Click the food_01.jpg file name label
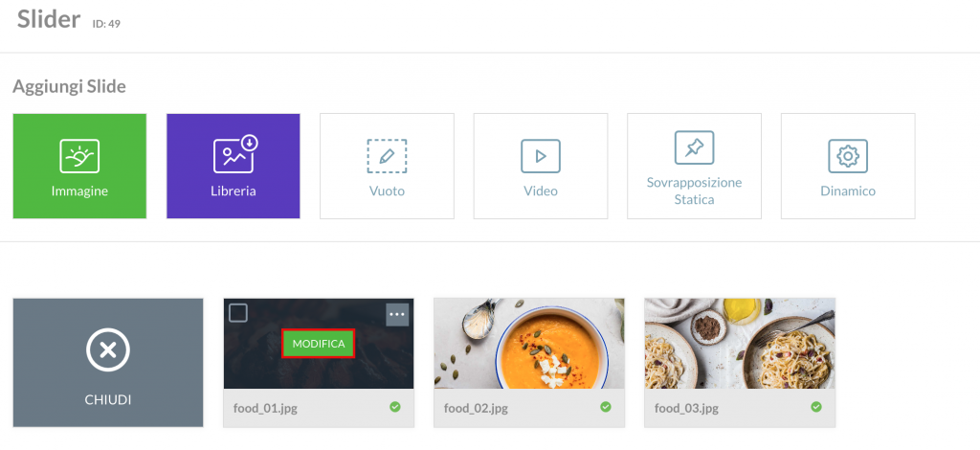Screen dimensions: 980x450 265,409
